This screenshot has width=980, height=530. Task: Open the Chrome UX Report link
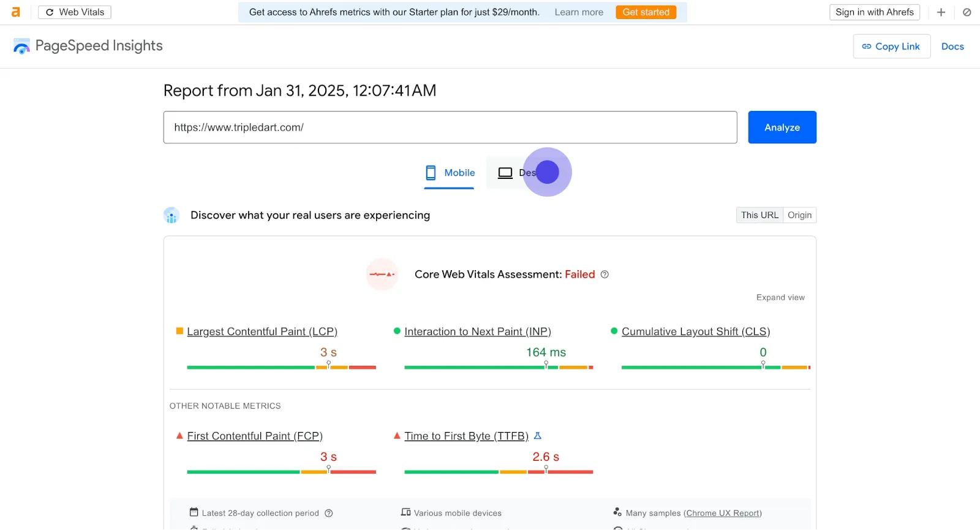723,513
